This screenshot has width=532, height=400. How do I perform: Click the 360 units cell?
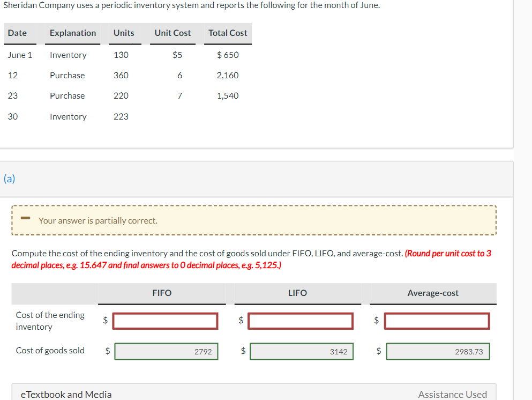[121, 76]
